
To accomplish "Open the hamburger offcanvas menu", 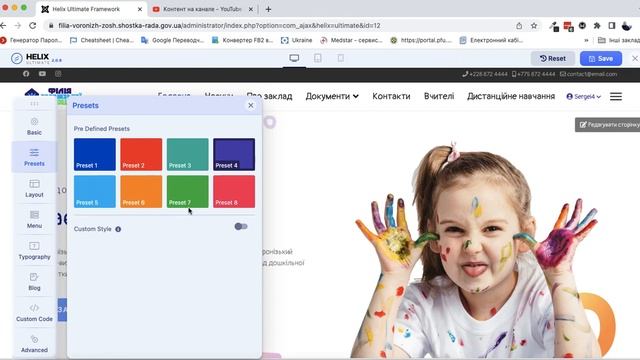I will (x=616, y=96).
